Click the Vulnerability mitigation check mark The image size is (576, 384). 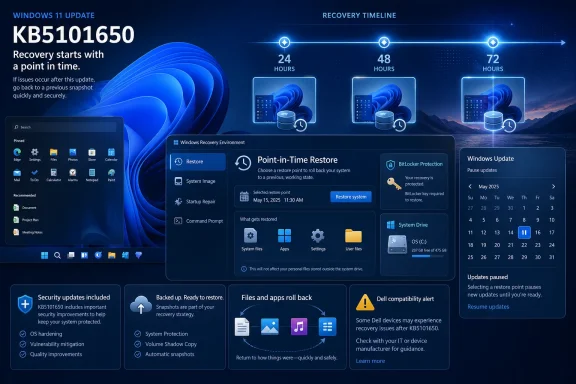tap(23, 344)
